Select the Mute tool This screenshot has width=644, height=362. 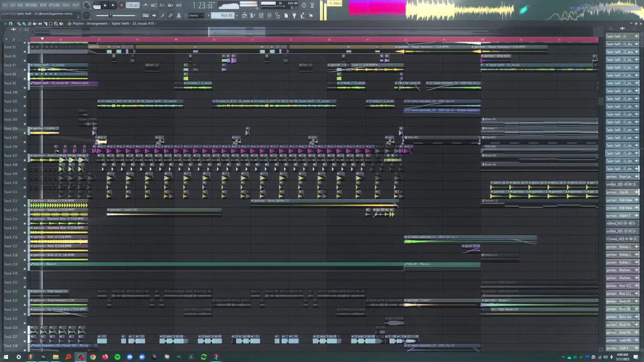tap(35, 24)
